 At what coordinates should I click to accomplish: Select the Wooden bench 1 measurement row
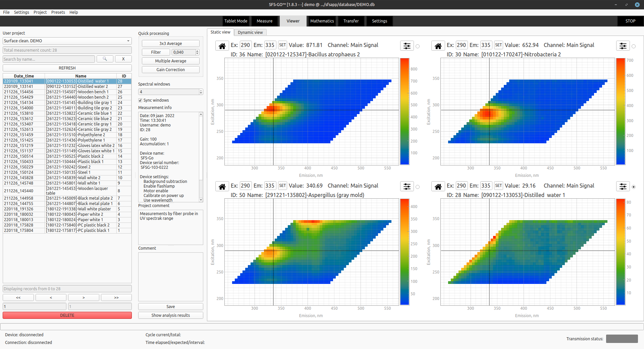pyautogui.click(x=67, y=92)
